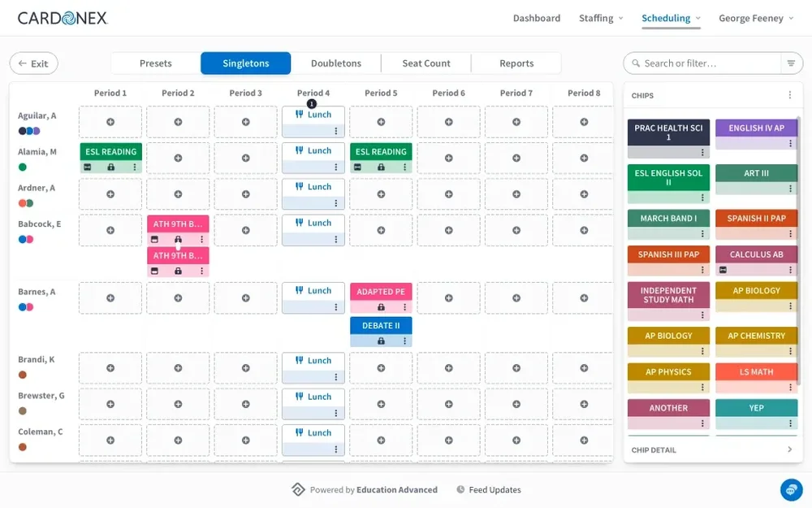
Task: Expand the Scheduling dropdown menu
Action: tap(672, 18)
